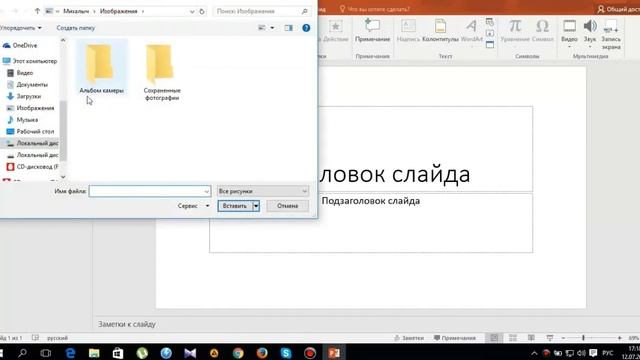Screen dimensions: 640x360
Task: Click Михалыч in the breadcrumb path
Action: pyautogui.click(x=76, y=11)
